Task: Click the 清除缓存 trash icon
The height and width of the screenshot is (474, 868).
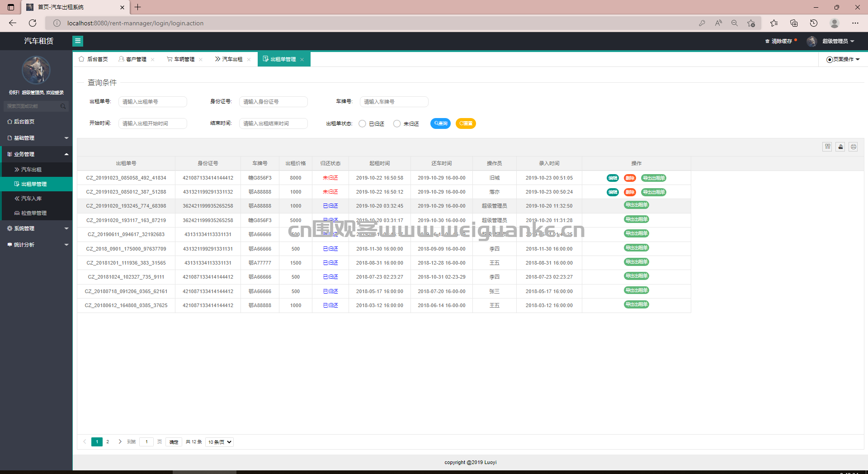Action: pyautogui.click(x=767, y=41)
